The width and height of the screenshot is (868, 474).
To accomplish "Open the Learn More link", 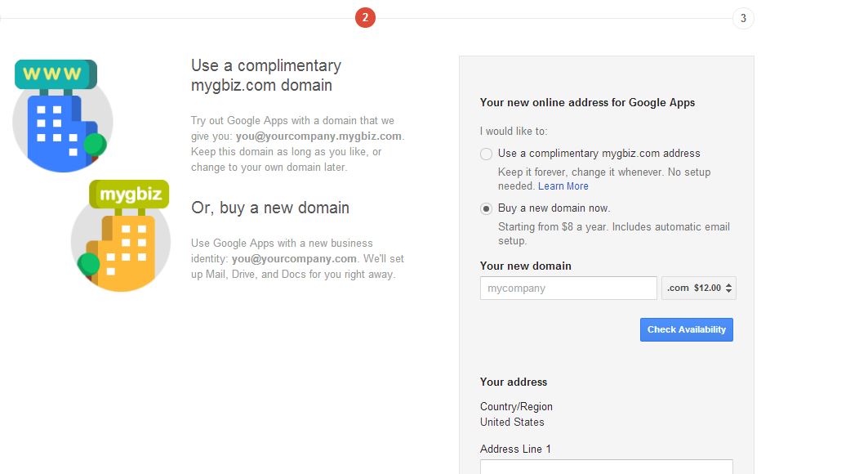I will pos(563,186).
